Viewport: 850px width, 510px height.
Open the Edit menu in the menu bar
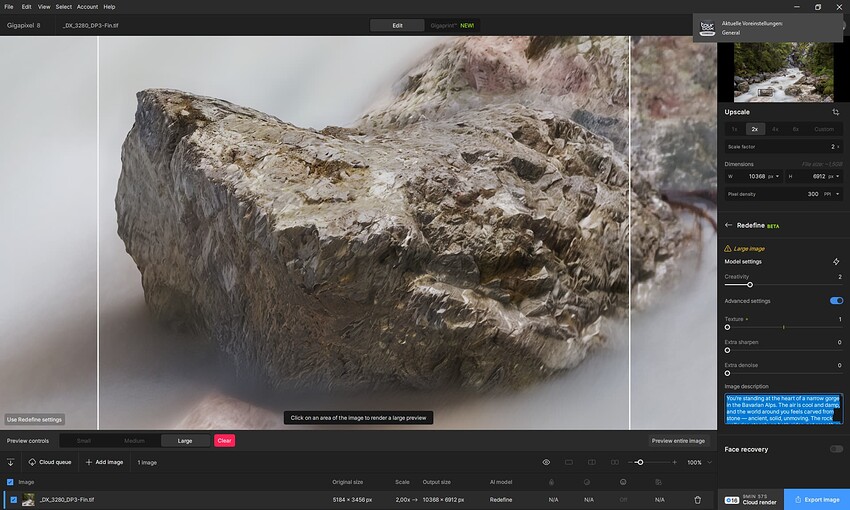click(26, 7)
